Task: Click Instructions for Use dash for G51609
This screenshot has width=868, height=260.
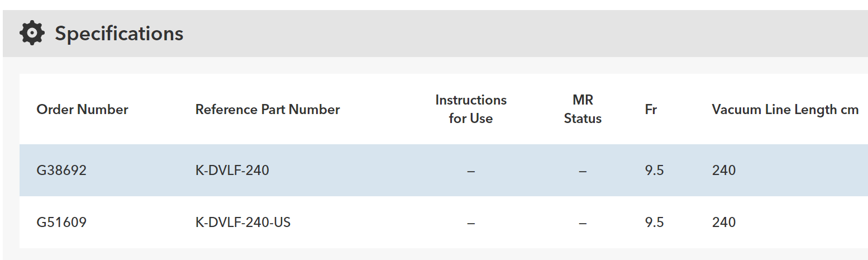Action: point(471,223)
